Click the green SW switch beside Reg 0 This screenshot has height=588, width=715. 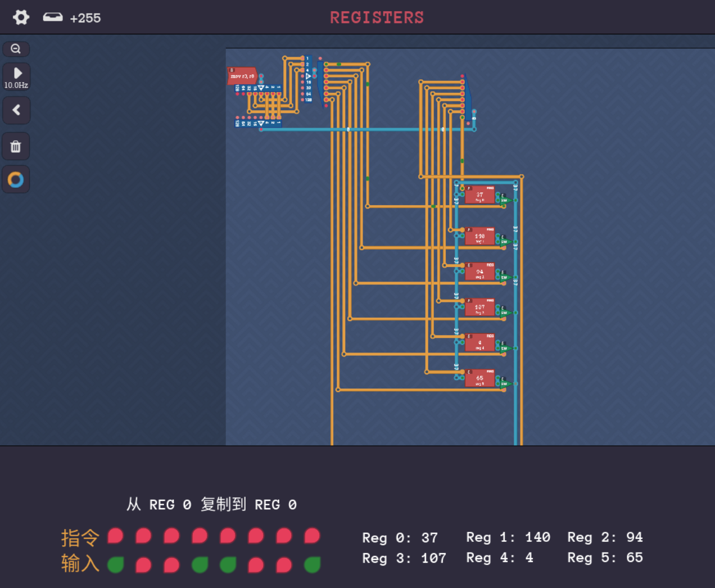pyautogui.click(x=504, y=200)
